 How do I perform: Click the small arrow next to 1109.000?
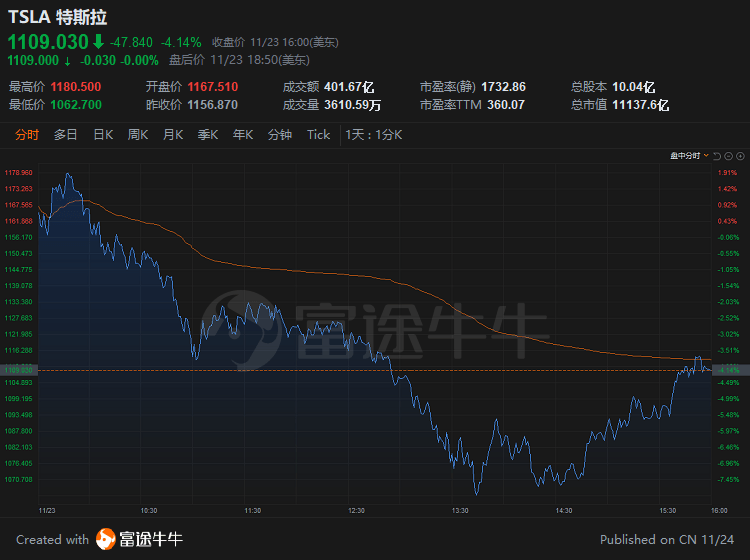pyautogui.click(x=67, y=60)
